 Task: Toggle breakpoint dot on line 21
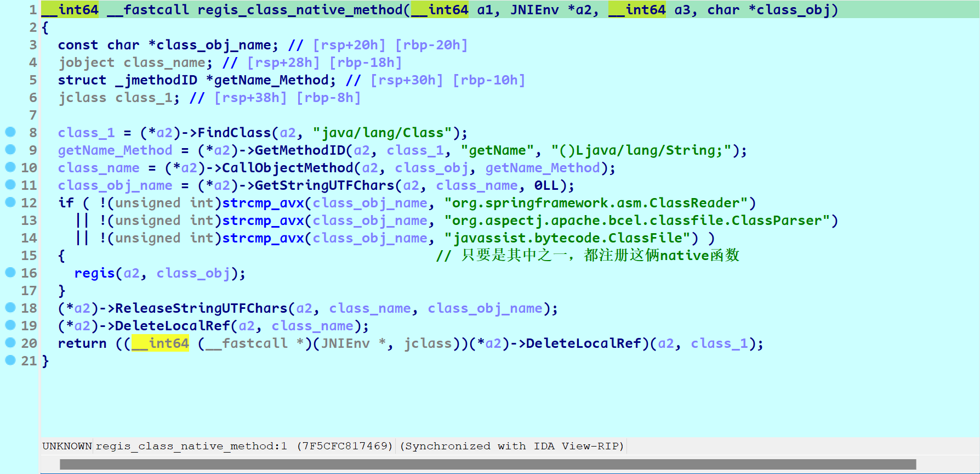pos(10,360)
